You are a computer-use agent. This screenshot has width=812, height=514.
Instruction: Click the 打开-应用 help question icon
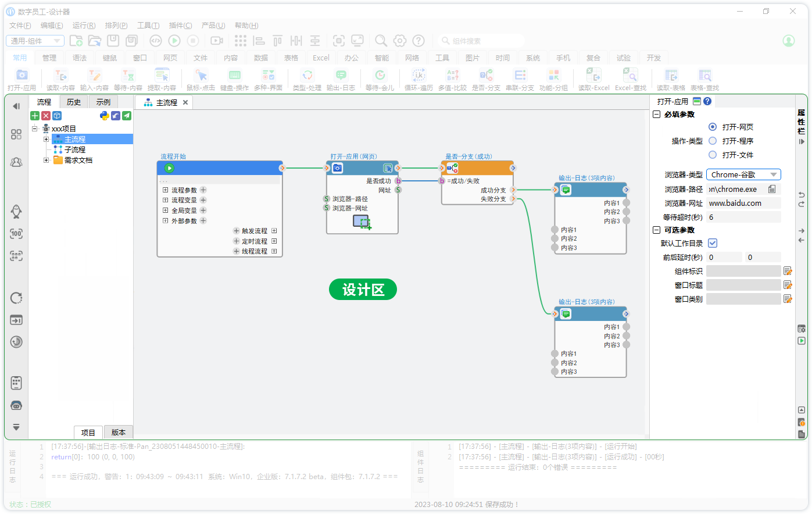(x=707, y=101)
